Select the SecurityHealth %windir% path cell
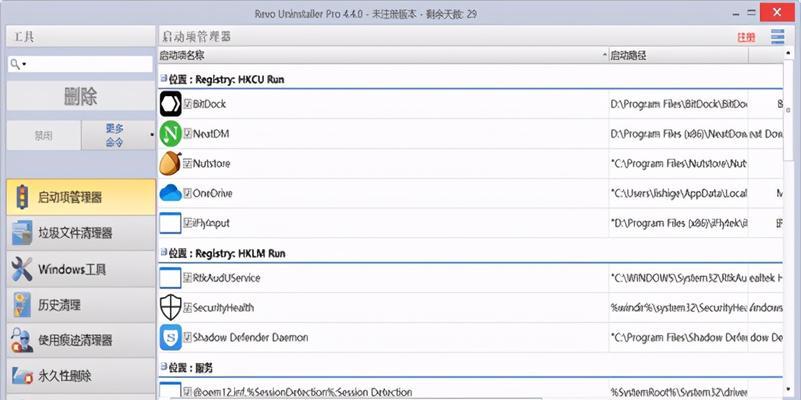This screenshot has height=400, width=801. 679,308
